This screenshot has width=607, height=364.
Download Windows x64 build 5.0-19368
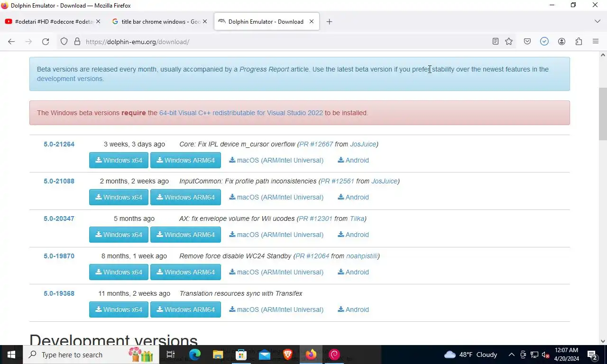pos(119,309)
